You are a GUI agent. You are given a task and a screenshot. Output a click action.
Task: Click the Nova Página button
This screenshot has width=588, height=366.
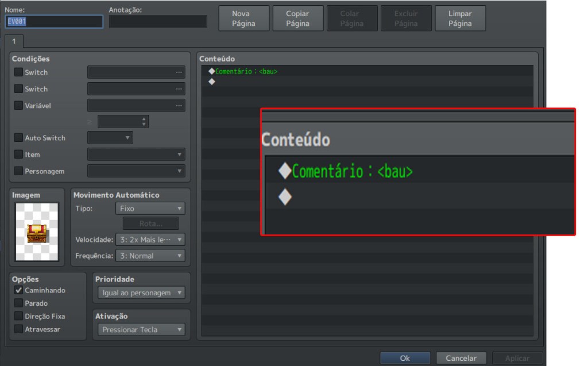click(x=243, y=18)
